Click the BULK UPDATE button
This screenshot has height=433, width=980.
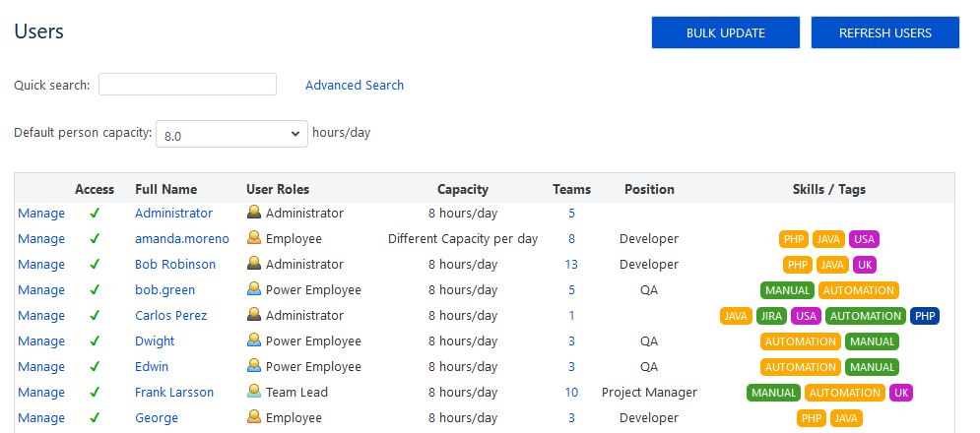click(x=726, y=32)
